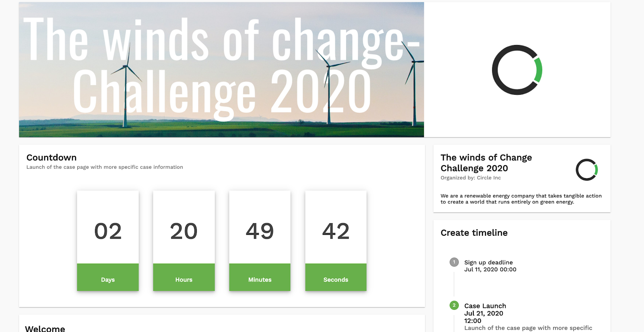
Task: Click "Organized by: Circle Inc" text
Action: 471,178
